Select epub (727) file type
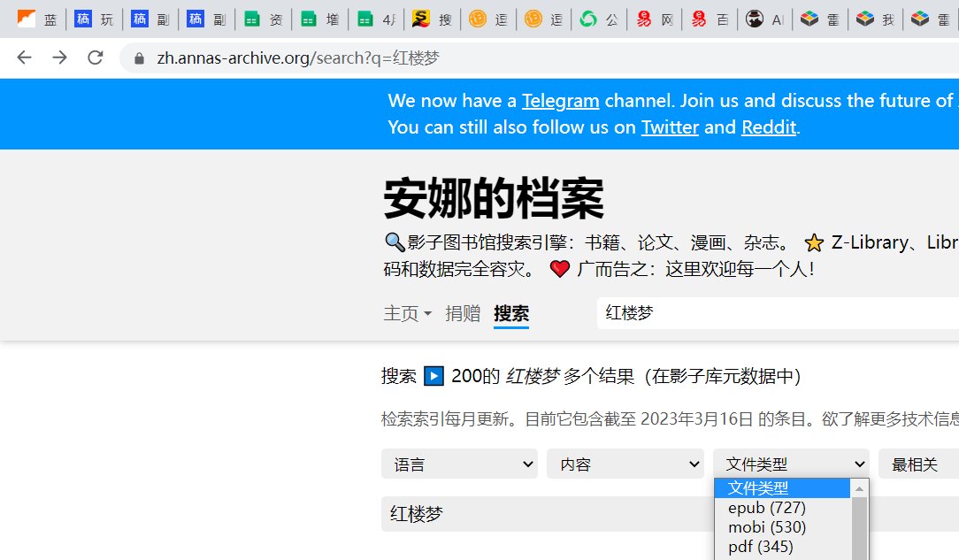The image size is (959, 560). tap(782, 508)
